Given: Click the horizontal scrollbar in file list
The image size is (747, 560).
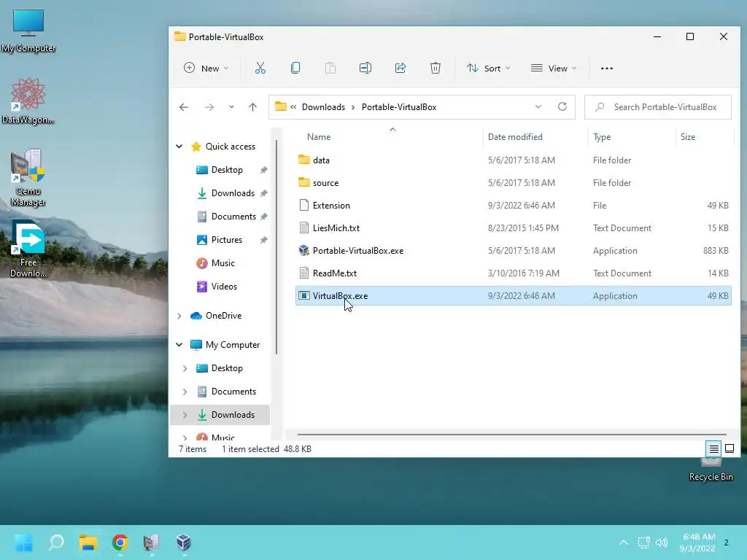Looking at the screenshot, I should (511, 435).
